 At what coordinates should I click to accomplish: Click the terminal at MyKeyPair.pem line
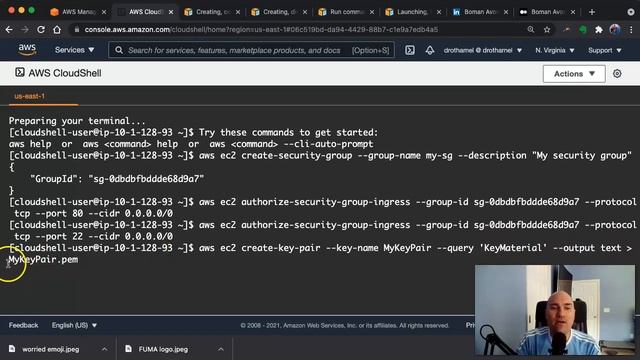point(43,260)
